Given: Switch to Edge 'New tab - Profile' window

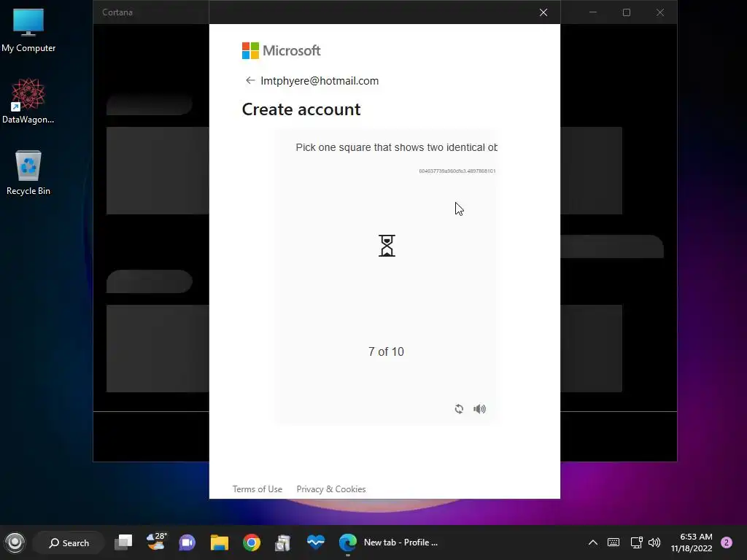Looking at the screenshot, I should [x=390, y=542].
